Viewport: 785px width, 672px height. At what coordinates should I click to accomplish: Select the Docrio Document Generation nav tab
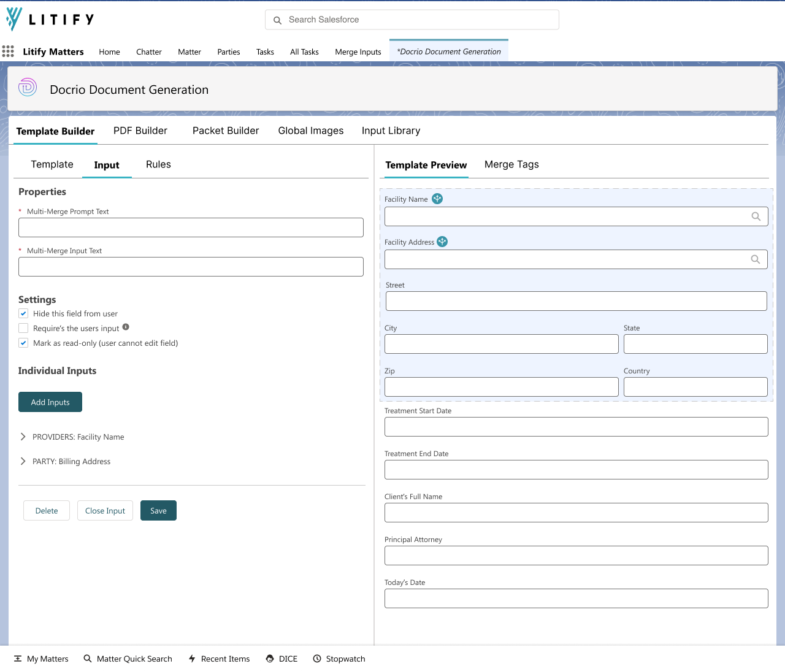(x=449, y=52)
